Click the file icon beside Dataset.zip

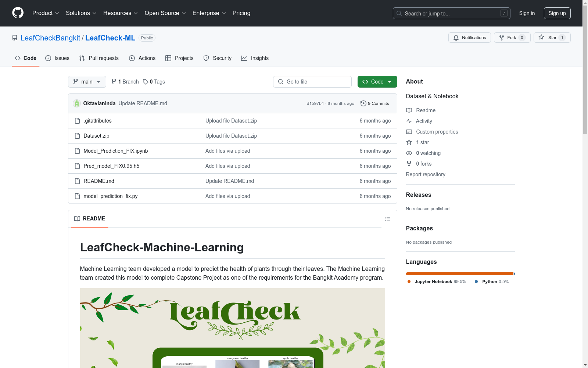pyautogui.click(x=77, y=136)
